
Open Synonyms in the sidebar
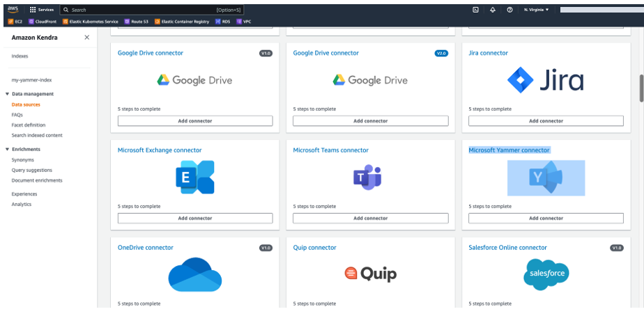tap(22, 160)
